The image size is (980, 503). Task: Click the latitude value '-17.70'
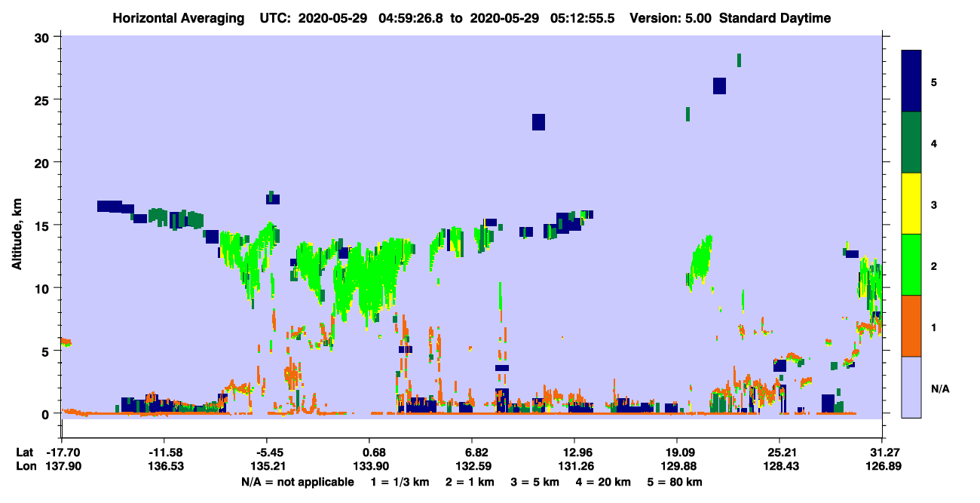pyautogui.click(x=62, y=452)
